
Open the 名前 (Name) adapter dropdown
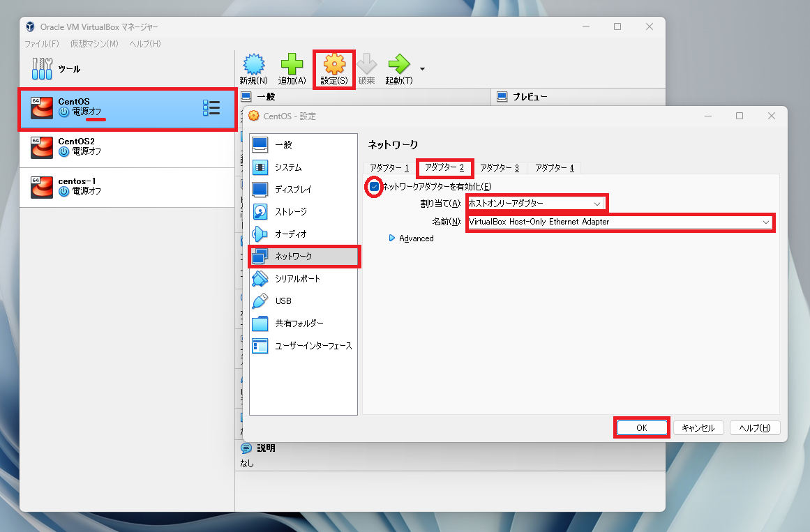[620, 222]
